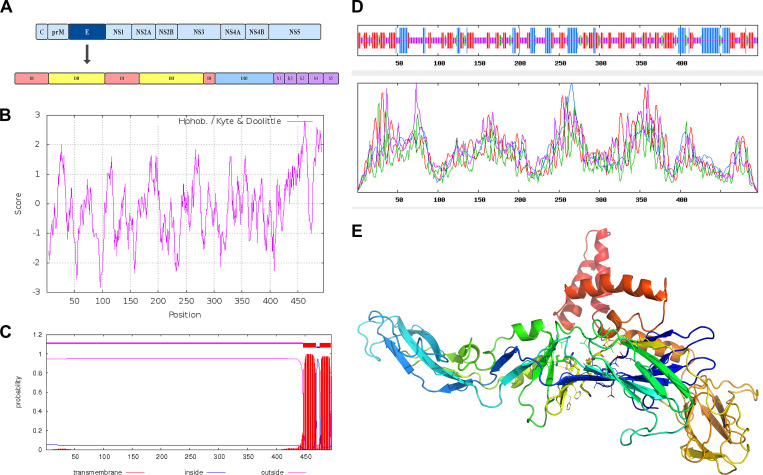The width and height of the screenshot is (763, 475).
Task: Select the NS1 genome segment
Action: (118, 32)
